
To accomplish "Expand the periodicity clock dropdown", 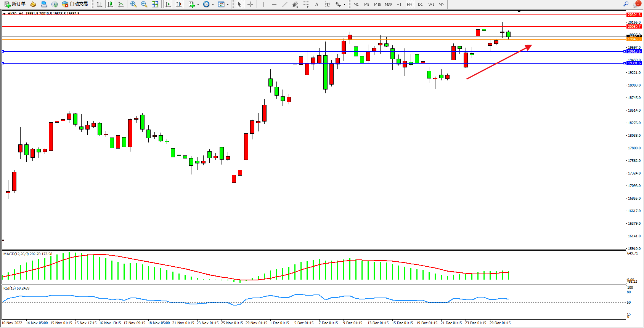I will [x=213, y=5].
